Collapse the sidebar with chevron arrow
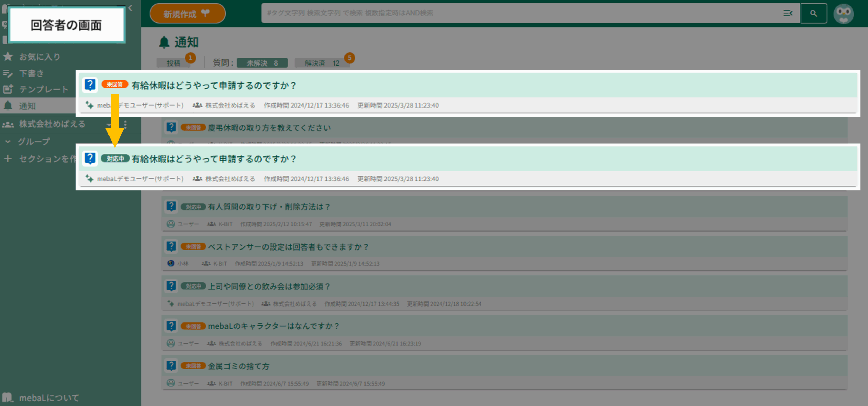868x406 pixels. (x=130, y=8)
